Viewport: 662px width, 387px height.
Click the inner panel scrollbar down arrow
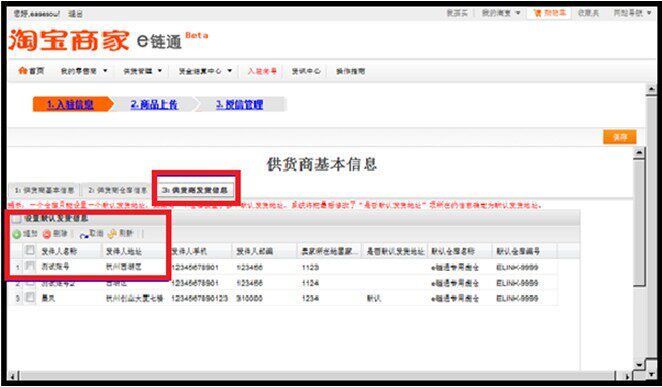[640, 365]
